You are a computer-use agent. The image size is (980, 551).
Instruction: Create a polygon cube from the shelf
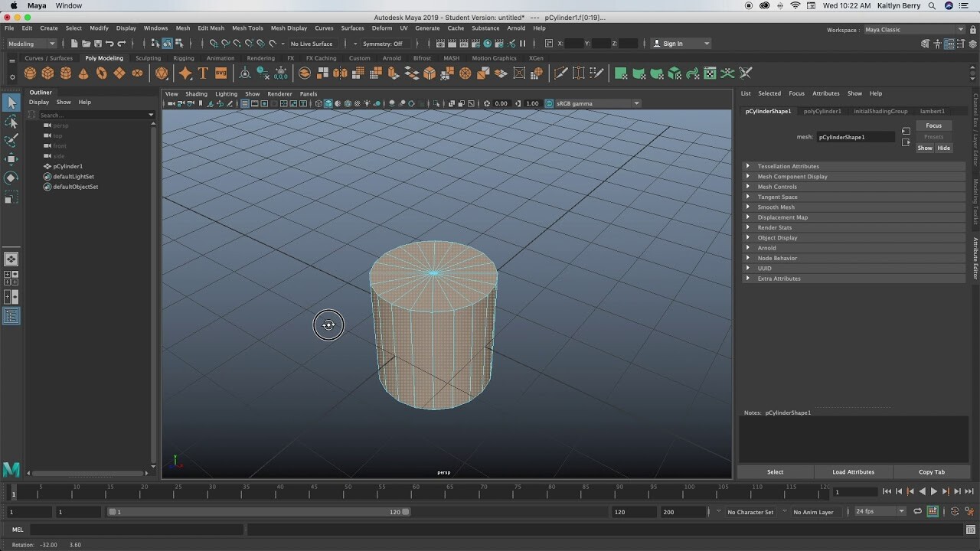pos(47,73)
